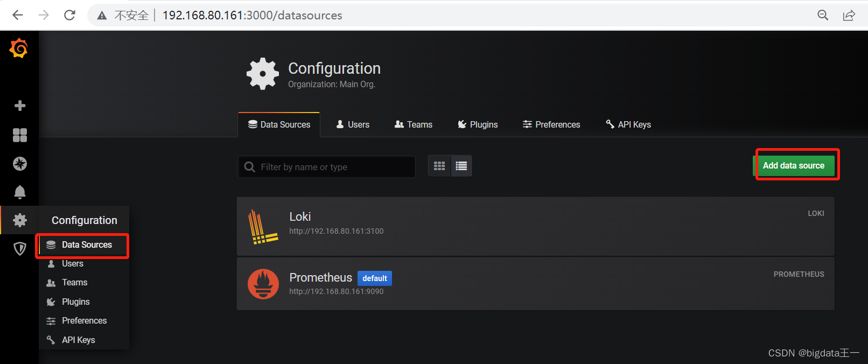Click the not-secure warning triangle icon
The image size is (868, 364).
tap(102, 16)
